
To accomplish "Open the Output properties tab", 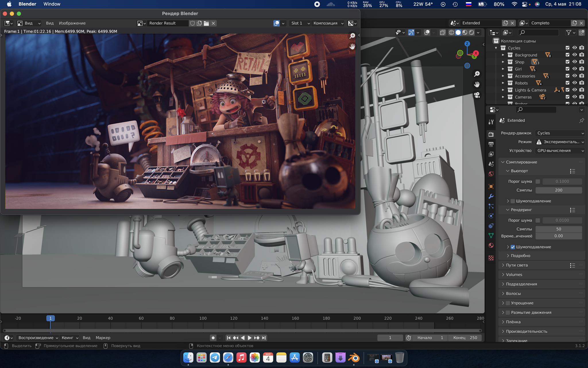I will 491,144.
